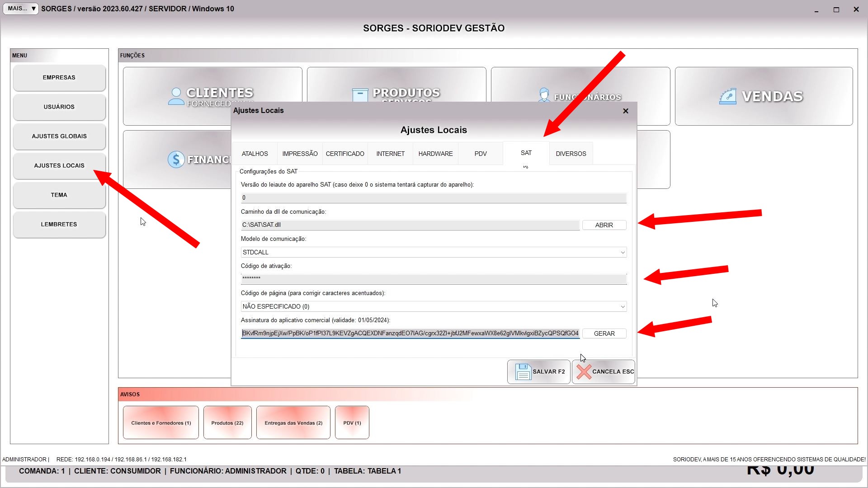Click the Vendas cash register icon
Image resolution: width=868 pixels, height=488 pixels.
[x=728, y=96]
